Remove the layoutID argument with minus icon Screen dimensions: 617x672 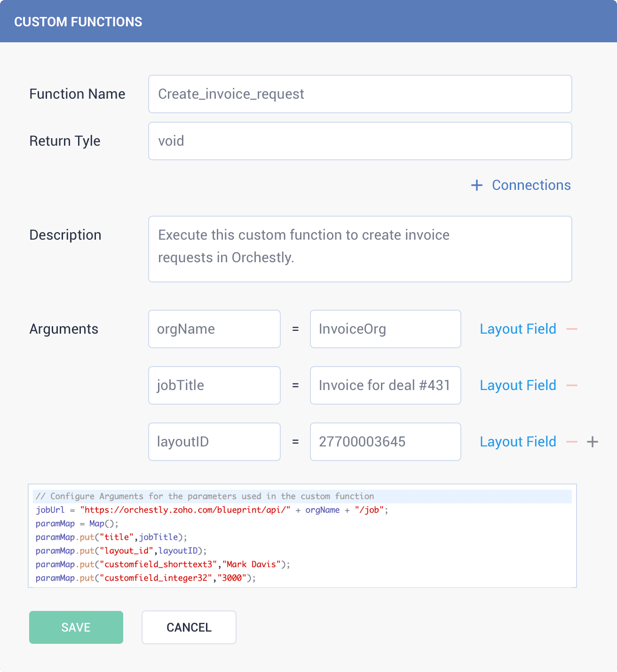point(572,442)
